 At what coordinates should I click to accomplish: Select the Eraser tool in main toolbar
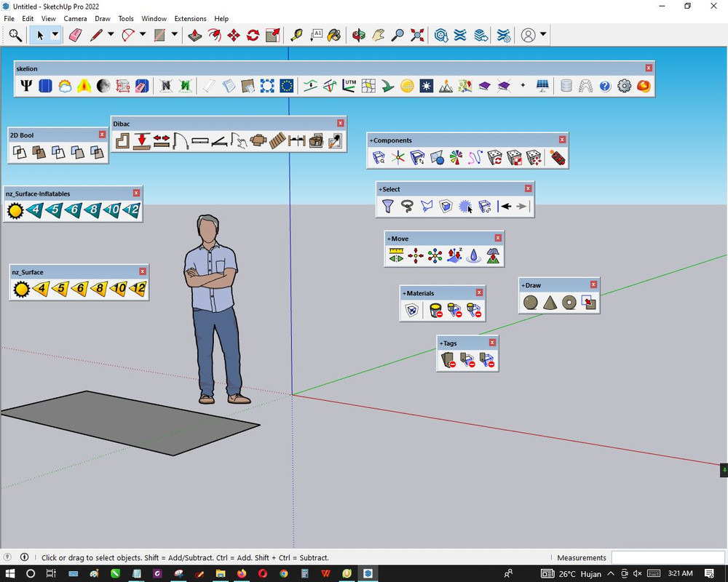(x=75, y=35)
